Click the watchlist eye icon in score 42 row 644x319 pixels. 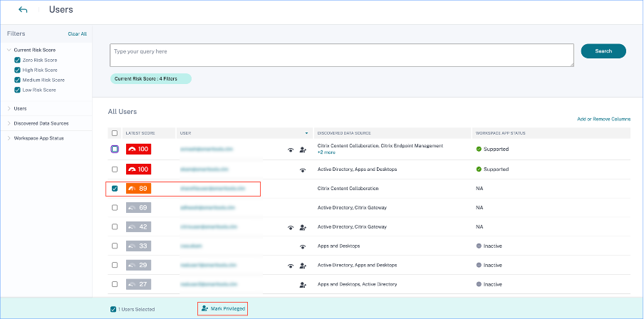click(x=291, y=227)
